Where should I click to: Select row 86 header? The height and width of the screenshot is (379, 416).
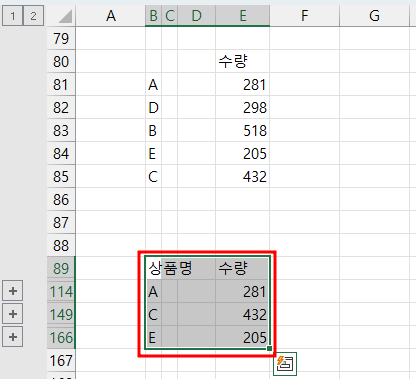click(61, 199)
